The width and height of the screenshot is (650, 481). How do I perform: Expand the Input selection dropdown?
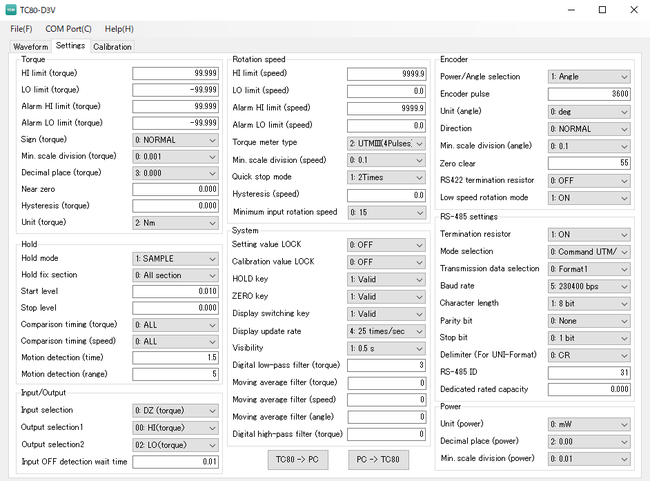(x=175, y=410)
